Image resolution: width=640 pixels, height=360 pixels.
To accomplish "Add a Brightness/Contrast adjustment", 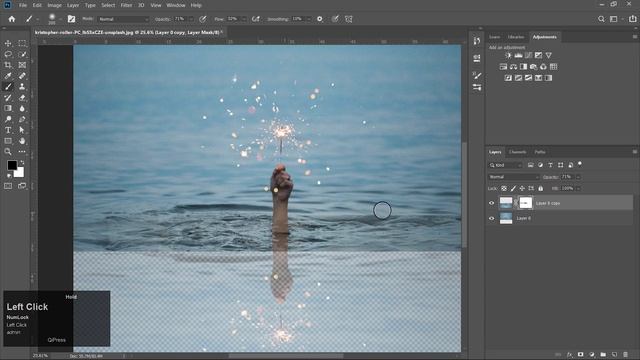I will point(508,55).
